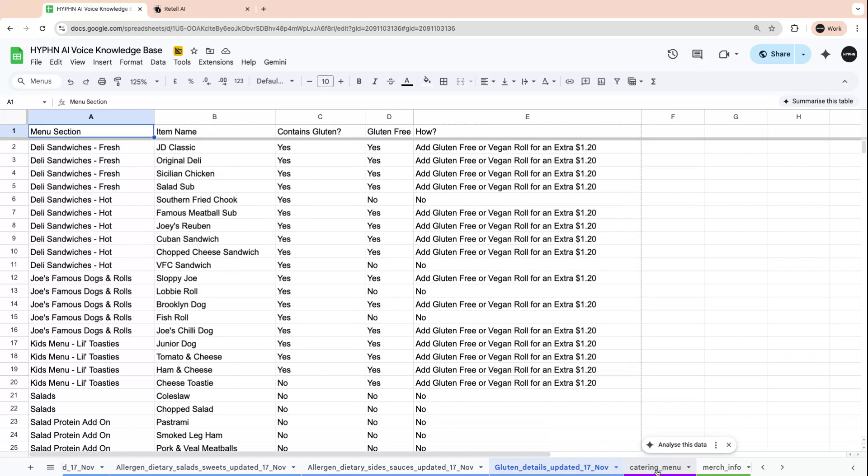Click Summarise this table
The height and width of the screenshot is (476, 868).
tap(819, 101)
